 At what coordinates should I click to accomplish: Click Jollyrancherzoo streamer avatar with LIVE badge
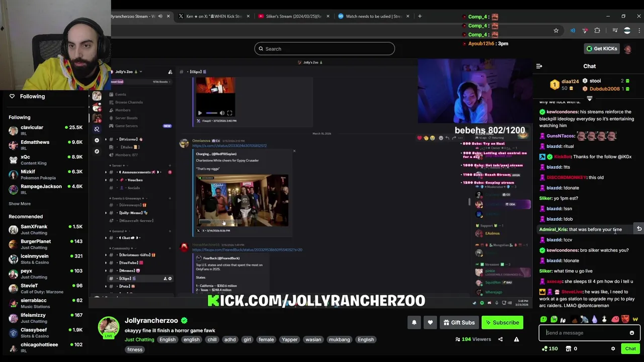click(x=108, y=328)
